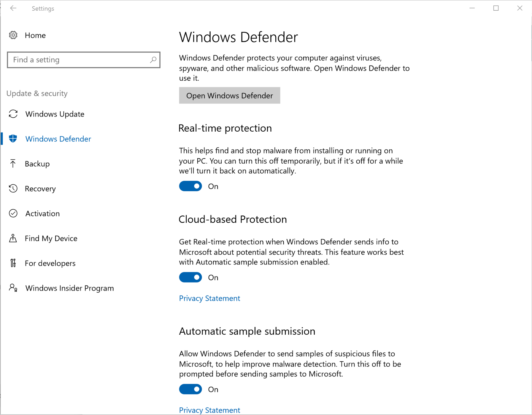Click the For developers tools icon
This screenshot has width=532, height=415.
[13, 263]
